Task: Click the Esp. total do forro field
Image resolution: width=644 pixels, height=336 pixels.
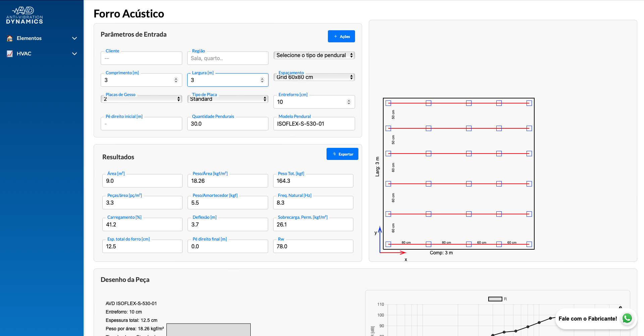Action: (142, 246)
